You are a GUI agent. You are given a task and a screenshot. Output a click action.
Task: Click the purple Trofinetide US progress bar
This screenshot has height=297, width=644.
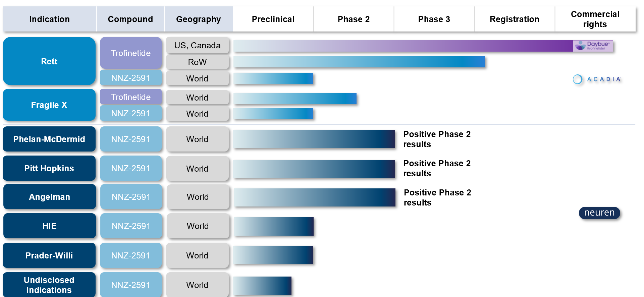(403, 46)
